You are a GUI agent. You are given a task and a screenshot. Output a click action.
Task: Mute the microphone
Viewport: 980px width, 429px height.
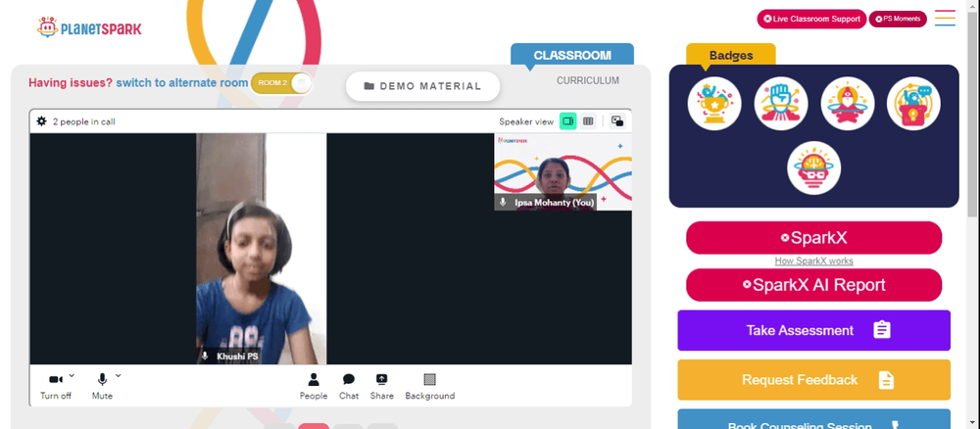(x=102, y=387)
